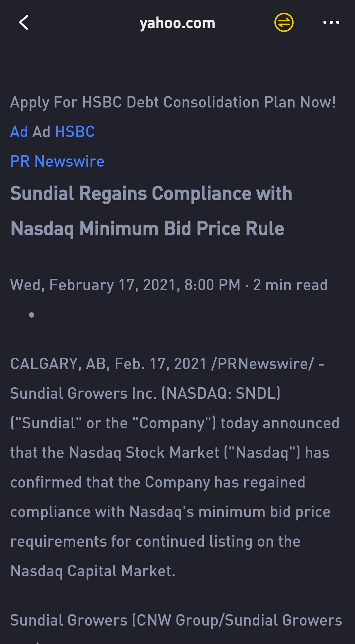Tap the yellow swap arrows icon

click(x=284, y=22)
